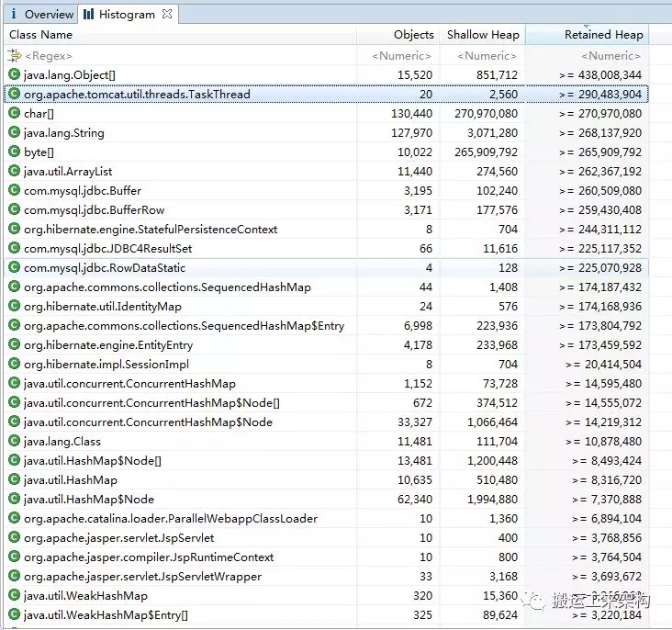This screenshot has width=672, height=630.
Task: Click objects count 62,340
Action: (415, 500)
